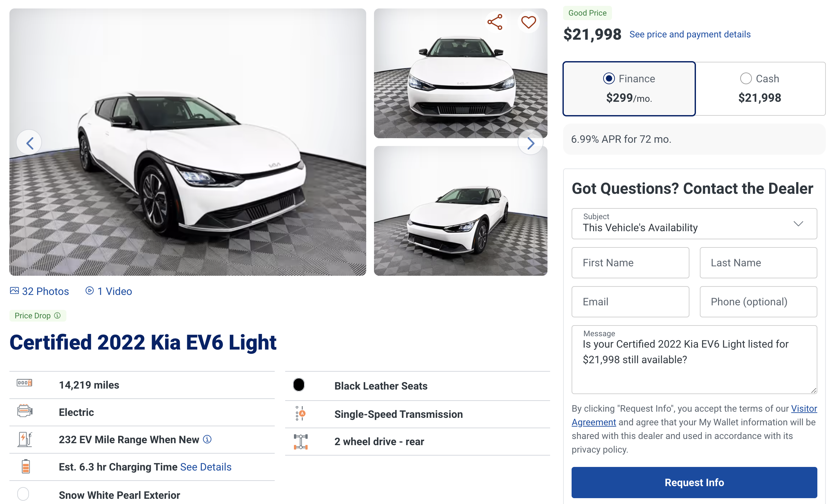Click Price Drop info icon
Screen dimensions: 832x504
(57, 315)
